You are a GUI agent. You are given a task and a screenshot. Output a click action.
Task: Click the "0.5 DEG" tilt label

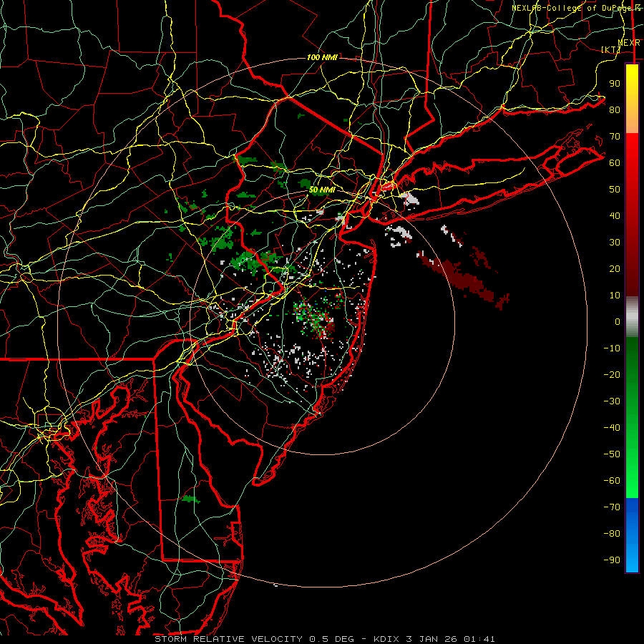(331, 639)
